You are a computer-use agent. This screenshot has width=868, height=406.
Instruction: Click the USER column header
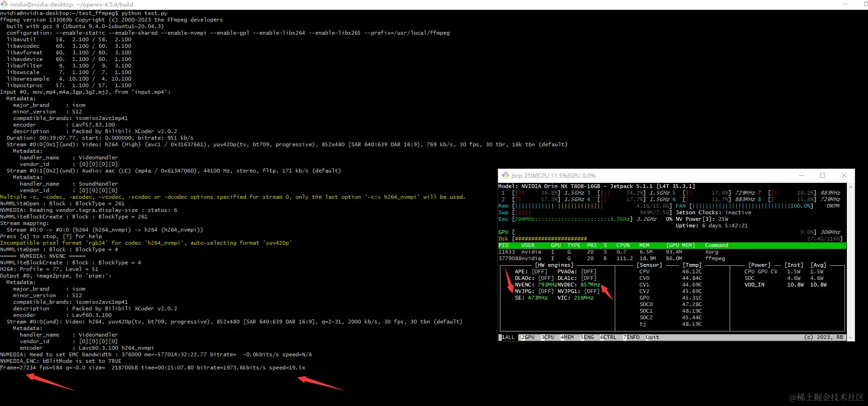point(528,245)
